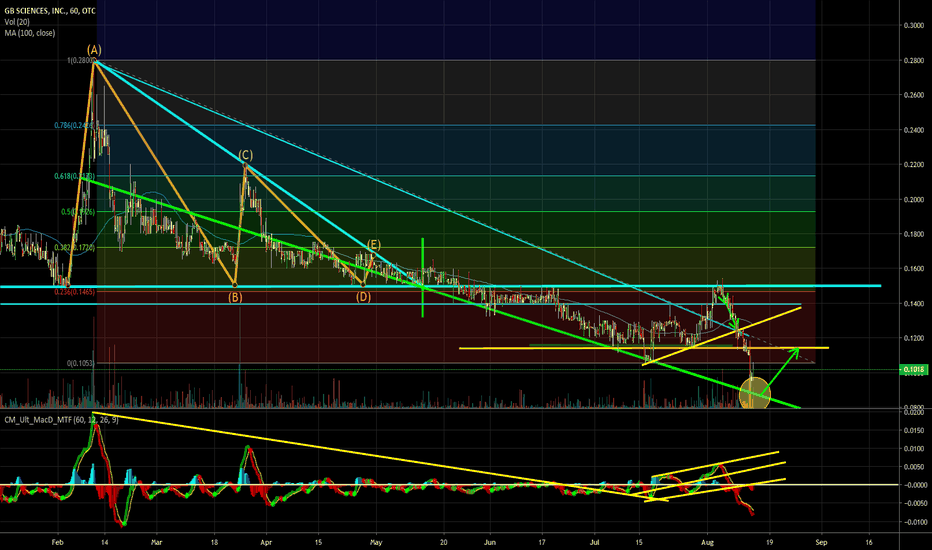
Task: Click the Jul date label
Action: click(x=594, y=542)
